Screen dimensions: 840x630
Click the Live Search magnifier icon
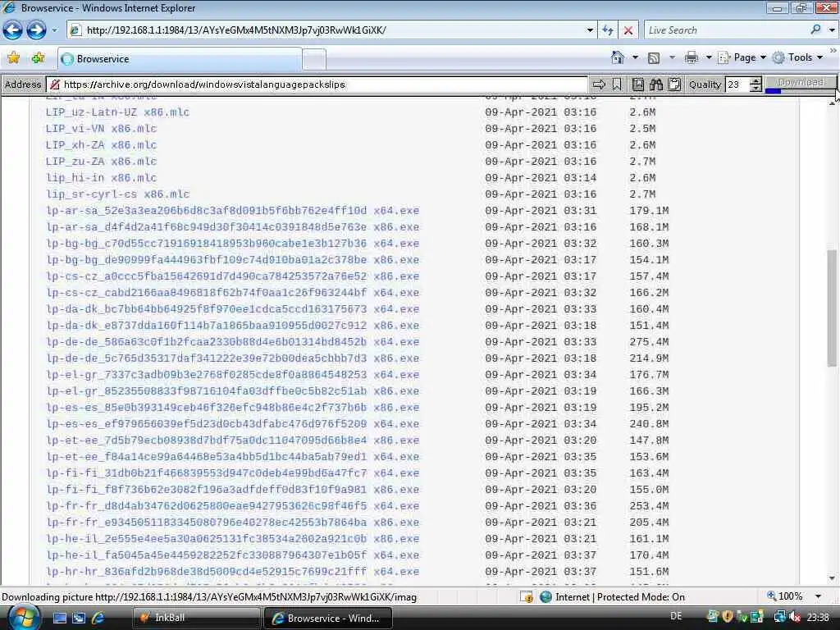coord(816,30)
